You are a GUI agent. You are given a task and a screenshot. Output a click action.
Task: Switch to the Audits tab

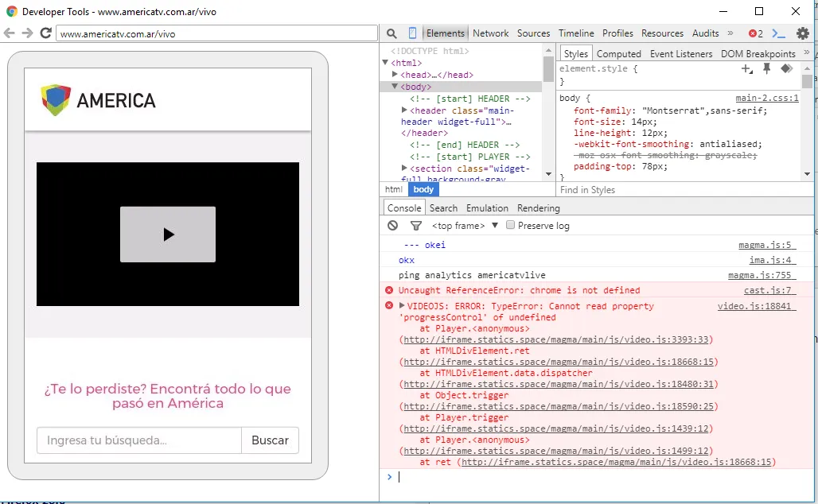coord(705,33)
